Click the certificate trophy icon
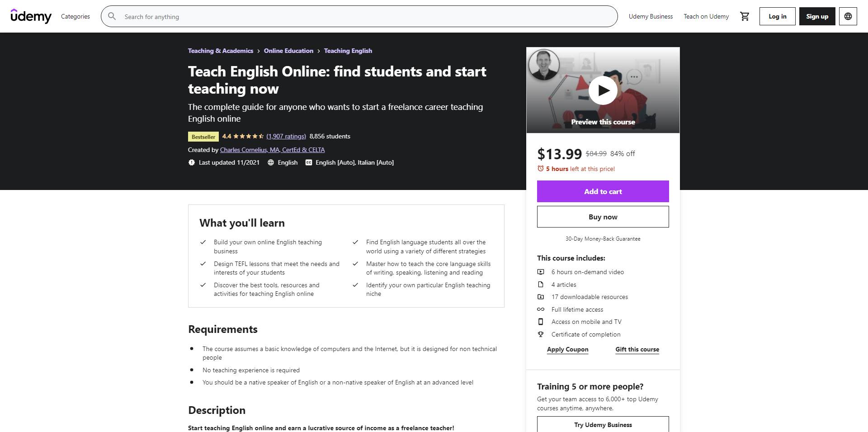 pyautogui.click(x=540, y=334)
